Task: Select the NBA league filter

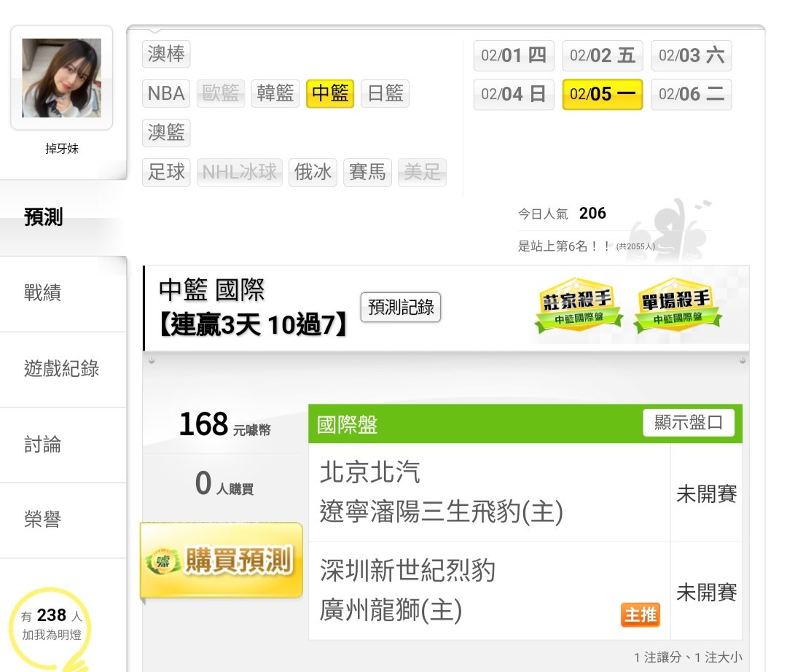Action: (x=166, y=93)
